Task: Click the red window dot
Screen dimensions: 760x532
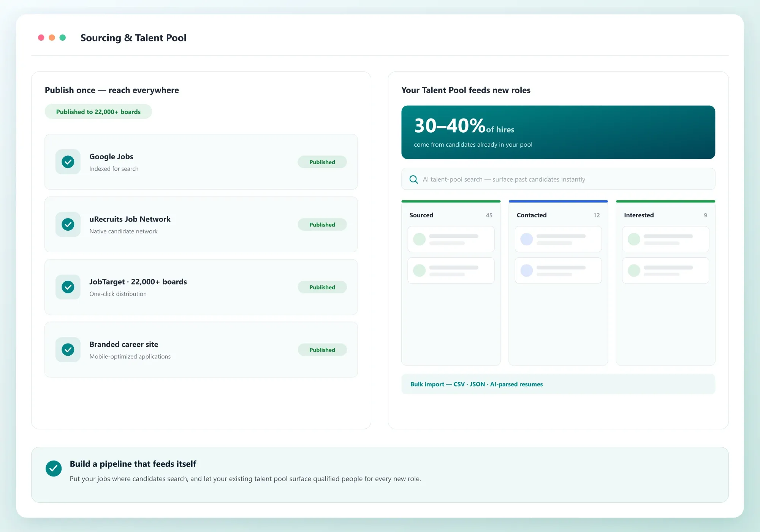Action: tap(41, 38)
